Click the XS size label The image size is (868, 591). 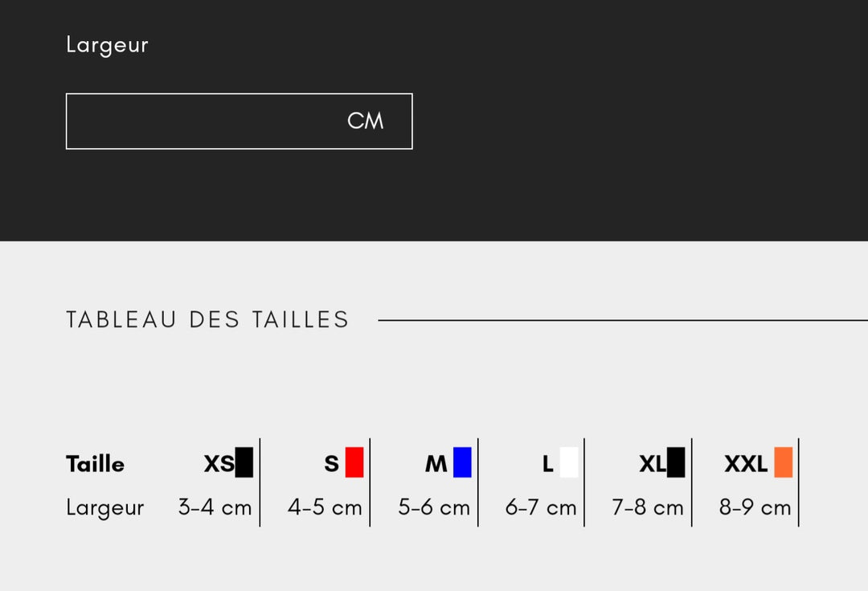pos(219,464)
